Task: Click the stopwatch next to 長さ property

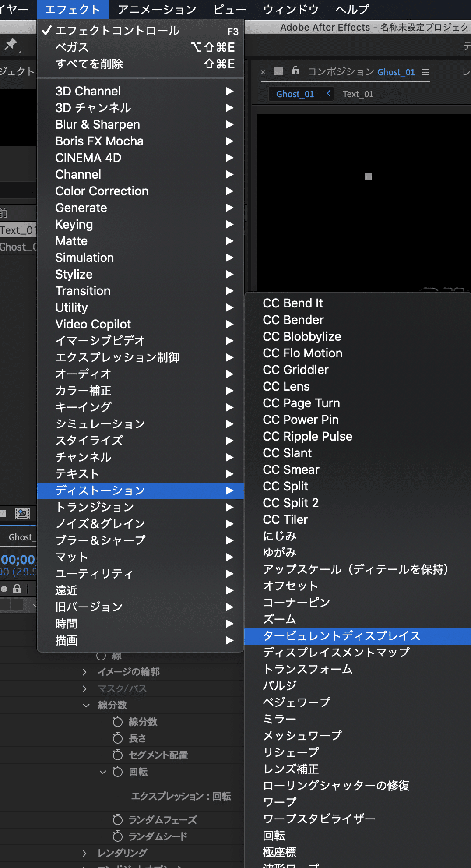Action: pos(117,738)
